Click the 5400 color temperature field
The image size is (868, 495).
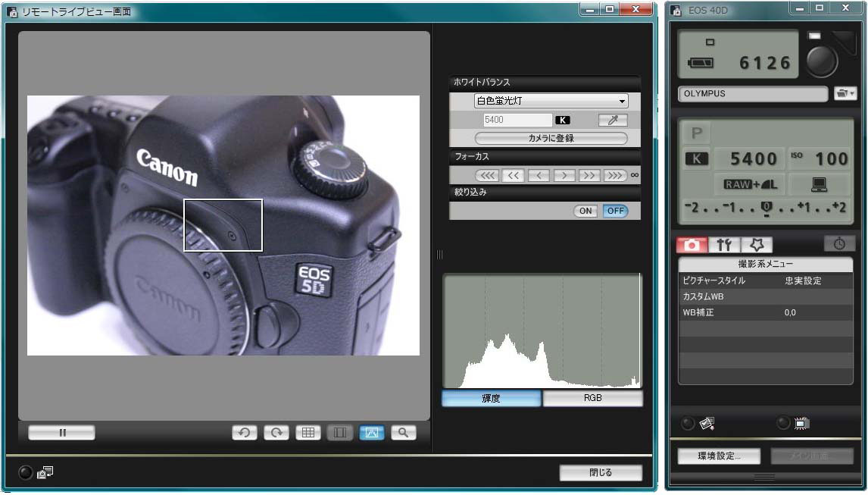click(517, 120)
